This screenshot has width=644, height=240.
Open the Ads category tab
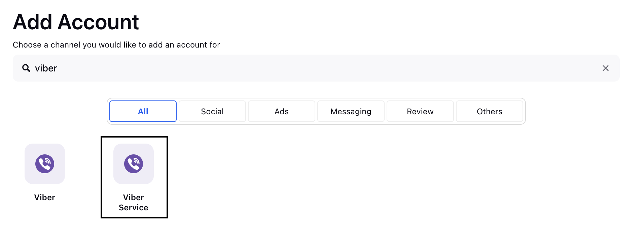pyautogui.click(x=282, y=111)
